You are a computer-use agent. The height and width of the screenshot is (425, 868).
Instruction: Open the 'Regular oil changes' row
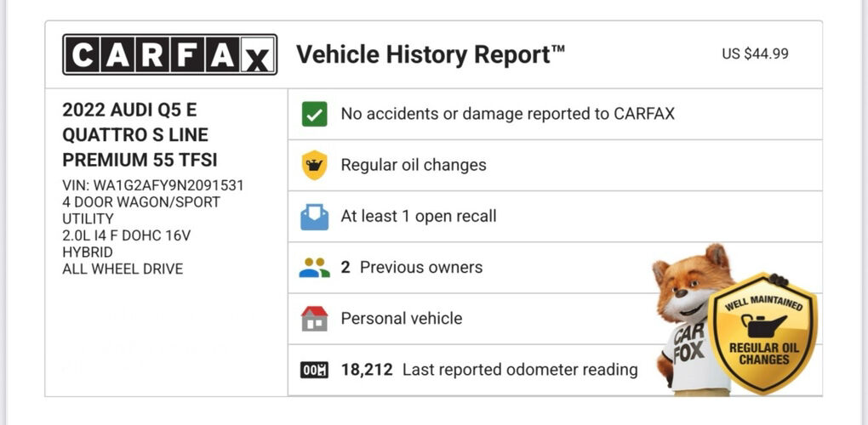tap(414, 165)
